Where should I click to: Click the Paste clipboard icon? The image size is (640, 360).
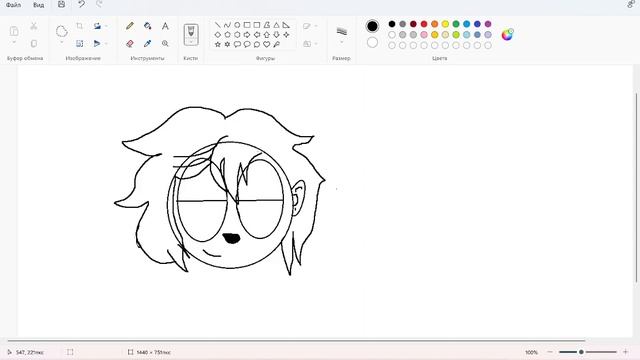pyautogui.click(x=14, y=31)
